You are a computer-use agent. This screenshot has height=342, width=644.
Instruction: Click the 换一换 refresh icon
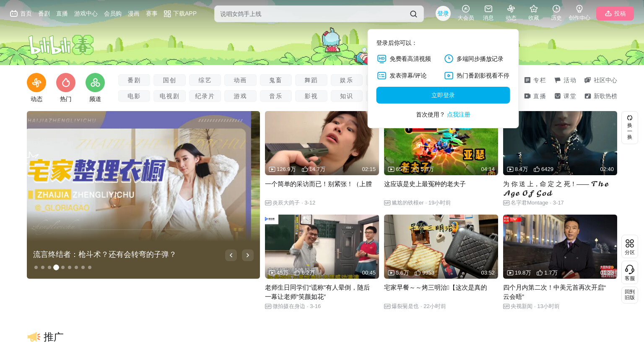tap(630, 127)
